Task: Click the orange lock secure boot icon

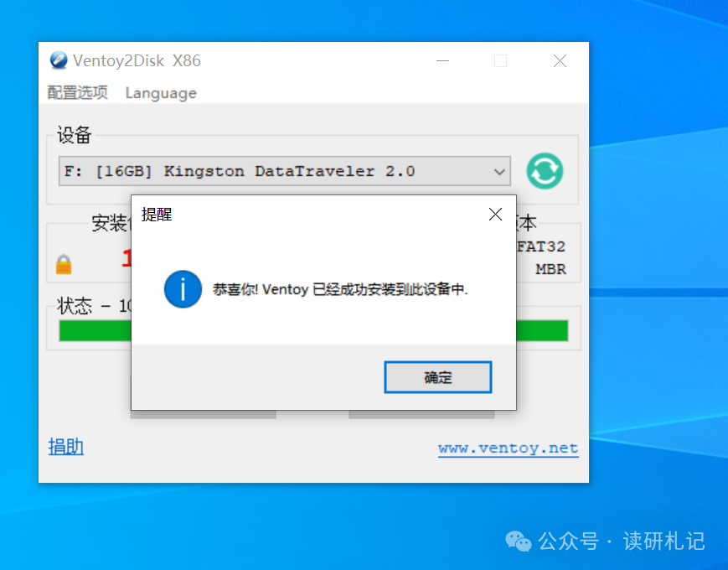Action: point(64,264)
